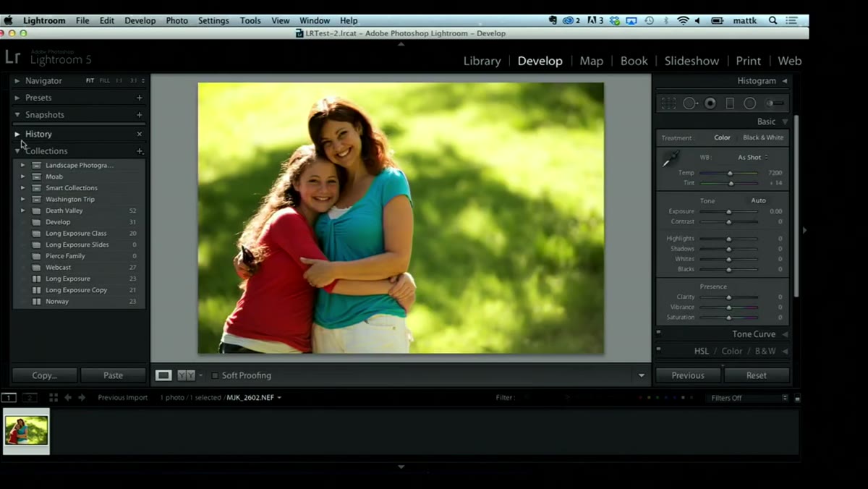Toggle Tone Curve panel on/off switch

click(659, 333)
